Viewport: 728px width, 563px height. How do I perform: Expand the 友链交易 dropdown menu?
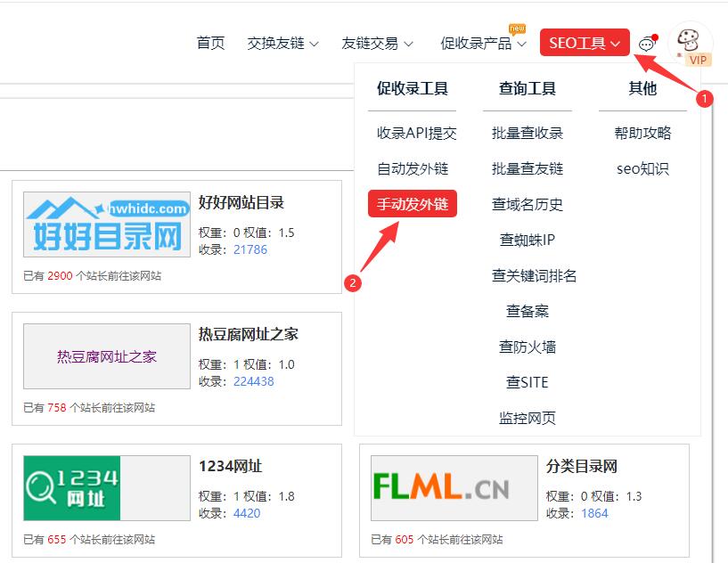click(377, 43)
